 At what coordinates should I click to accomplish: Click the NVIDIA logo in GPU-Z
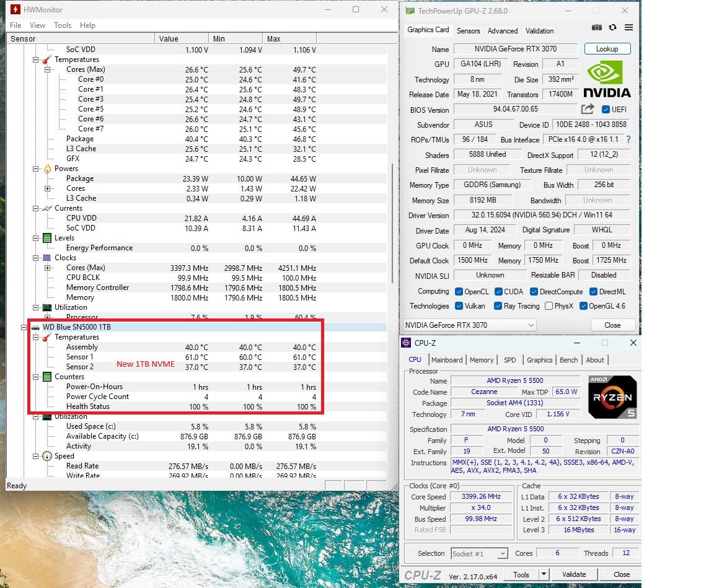(607, 80)
